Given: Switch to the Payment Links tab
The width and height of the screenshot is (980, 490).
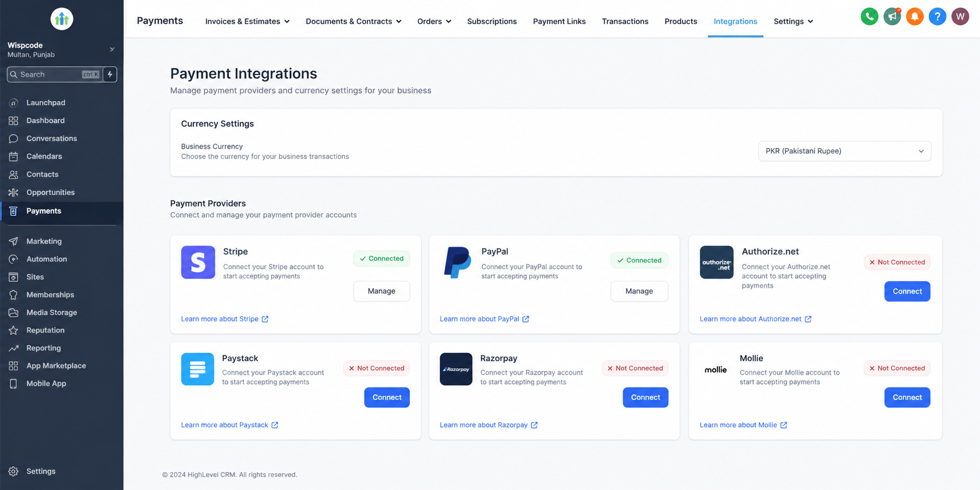Looking at the screenshot, I should click(x=559, y=22).
